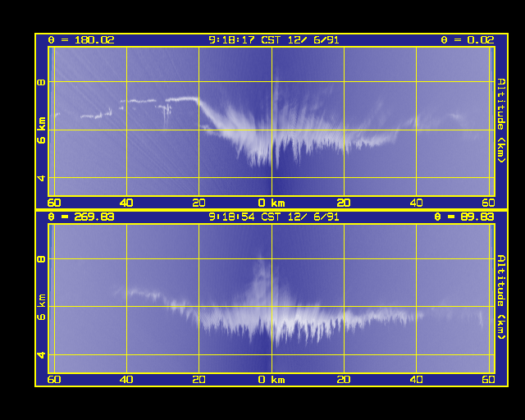Click the 8 altitude tick in the 9:18:54 panel
The image size is (525, 420).
pyautogui.click(x=42, y=258)
